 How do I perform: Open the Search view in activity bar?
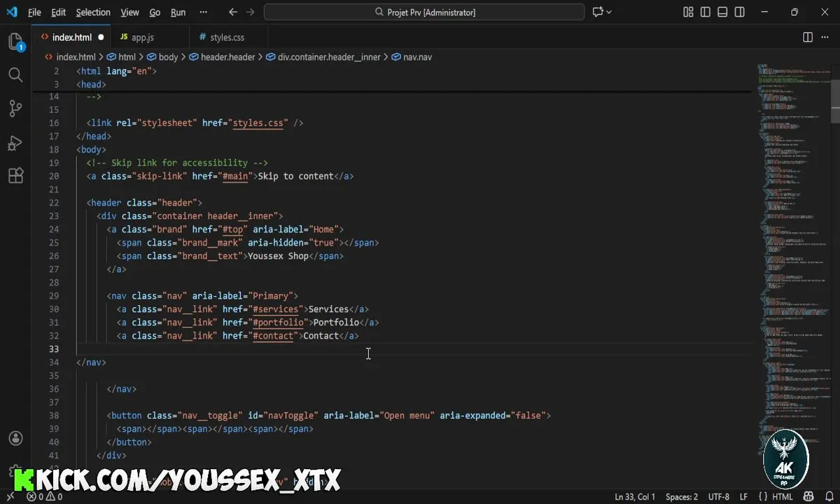[15, 75]
